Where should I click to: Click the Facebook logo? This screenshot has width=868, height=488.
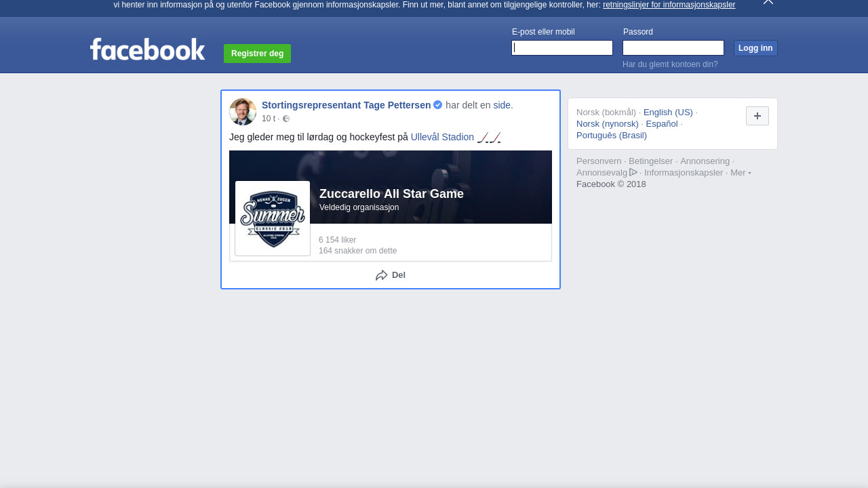(x=147, y=49)
